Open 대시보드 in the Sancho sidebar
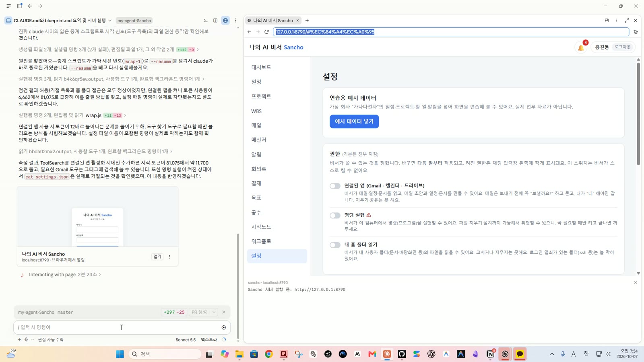The width and height of the screenshot is (644, 362). (277, 68)
